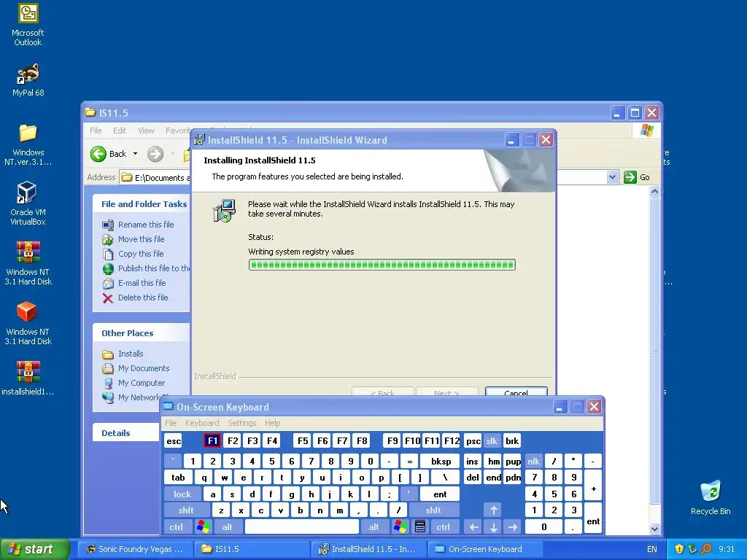Select the Windows NT.ver.3.1 folder icon
Screen dimensions: 747x560
28,144
